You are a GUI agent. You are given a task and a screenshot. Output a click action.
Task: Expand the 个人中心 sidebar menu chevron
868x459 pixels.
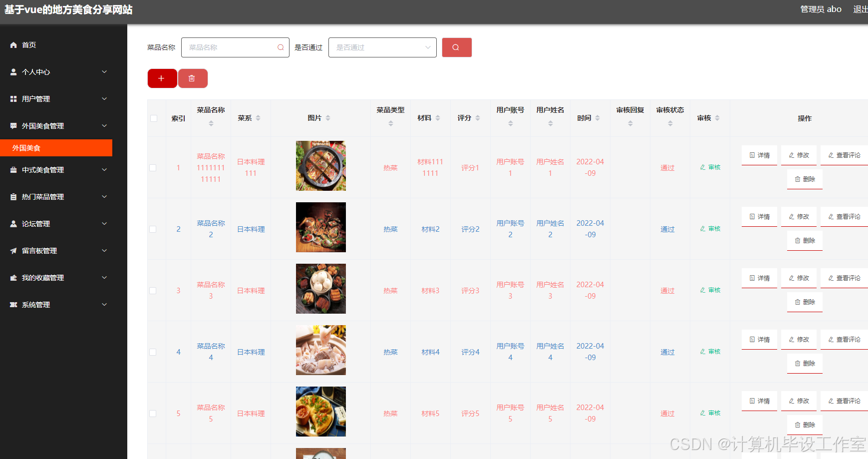[104, 72]
